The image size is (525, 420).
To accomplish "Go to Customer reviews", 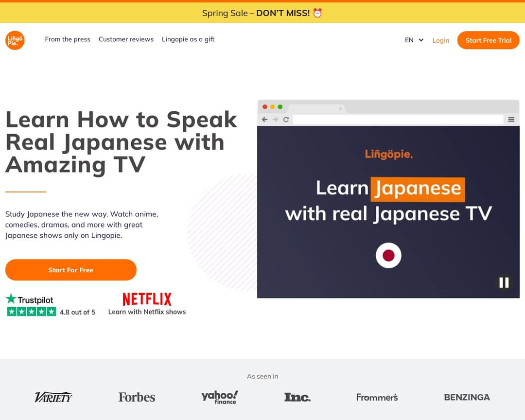I will pyautogui.click(x=126, y=39).
